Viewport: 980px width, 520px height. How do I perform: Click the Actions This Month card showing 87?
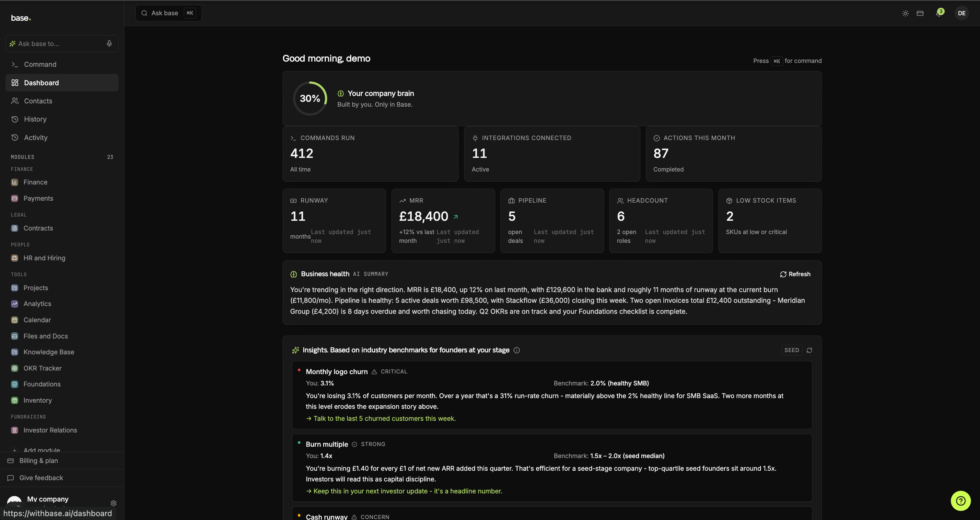tap(733, 154)
